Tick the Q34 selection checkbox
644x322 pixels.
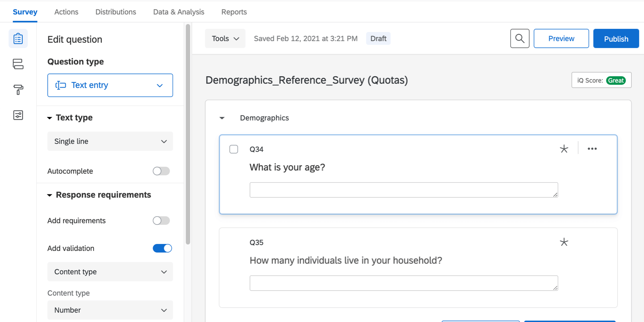pos(234,149)
